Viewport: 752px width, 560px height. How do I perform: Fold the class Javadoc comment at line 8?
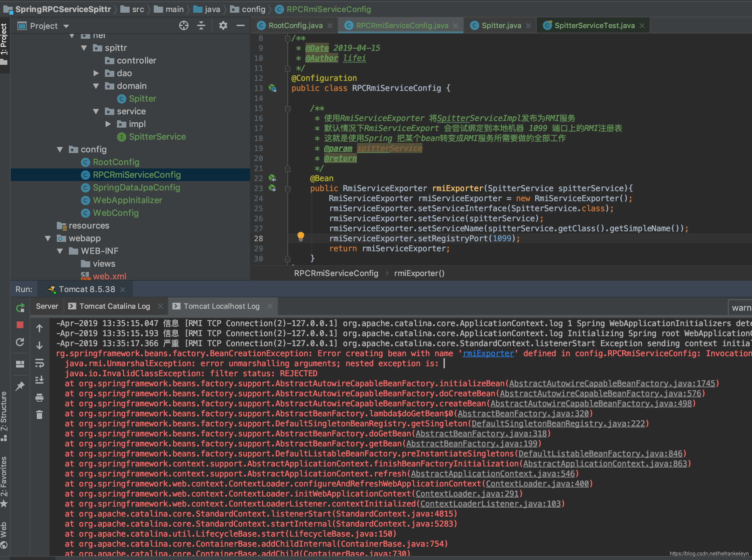pyautogui.click(x=287, y=38)
